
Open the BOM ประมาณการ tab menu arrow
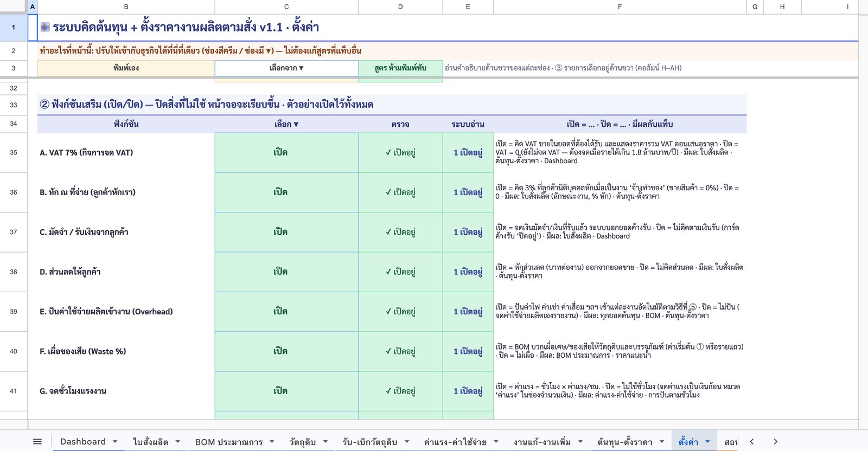(272, 442)
